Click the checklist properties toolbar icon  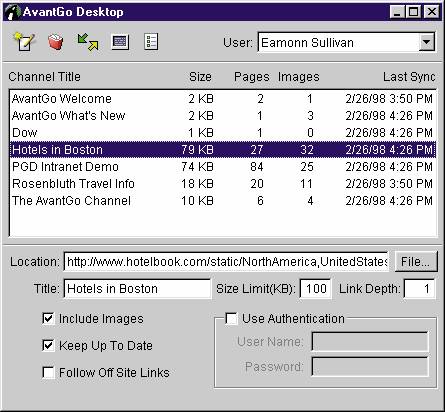click(151, 42)
